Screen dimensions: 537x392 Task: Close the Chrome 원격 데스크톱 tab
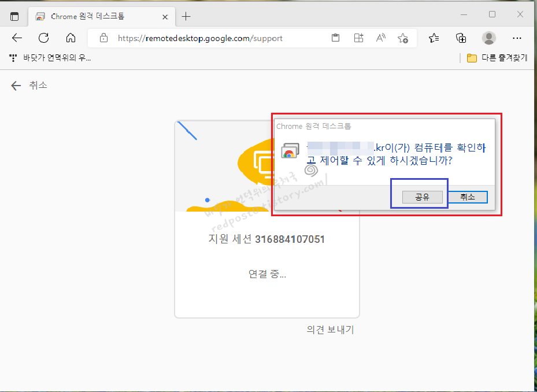click(x=165, y=17)
